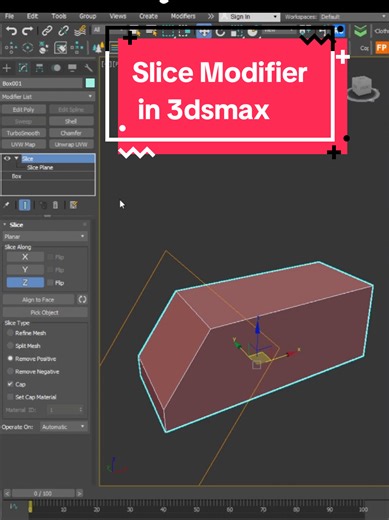The height and width of the screenshot is (520, 389).
Task: Click leftmost icon on second toolbar row
Action: (x=11, y=48)
